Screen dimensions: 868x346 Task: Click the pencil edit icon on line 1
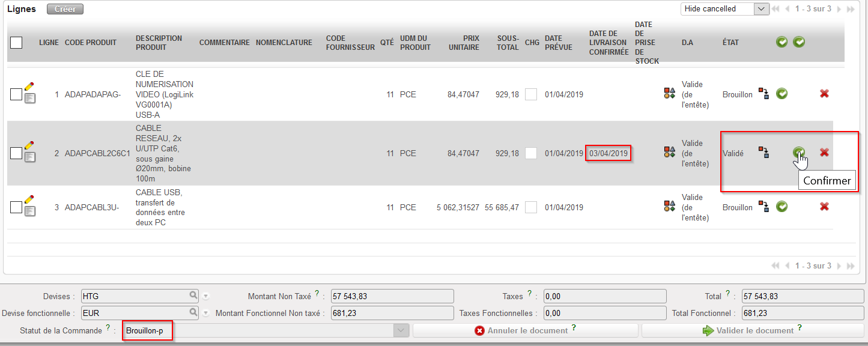(29, 86)
